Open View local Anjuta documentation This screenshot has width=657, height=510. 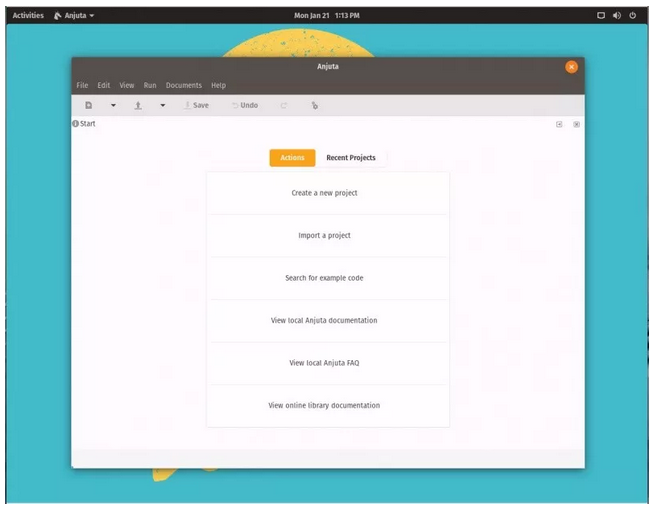pos(328,321)
